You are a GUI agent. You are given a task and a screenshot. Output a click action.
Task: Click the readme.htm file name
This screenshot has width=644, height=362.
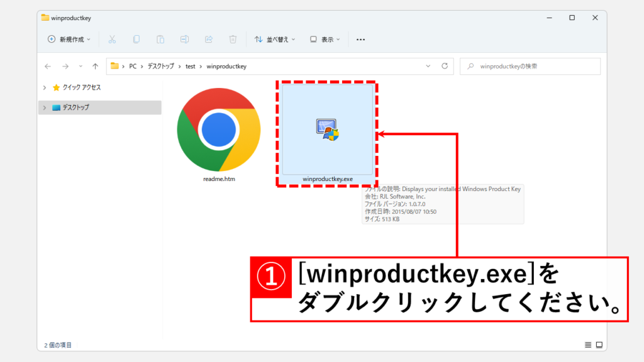(x=219, y=179)
